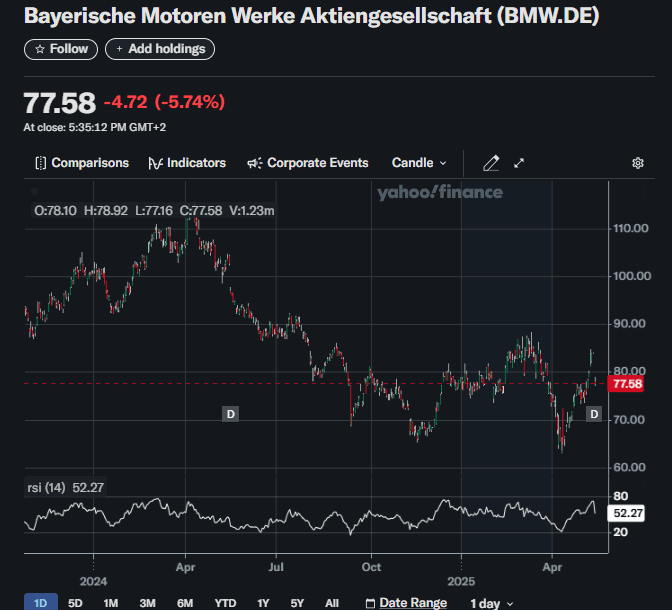Select the 1Y range tab
The image size is (672, 610).
click(263, 603)
